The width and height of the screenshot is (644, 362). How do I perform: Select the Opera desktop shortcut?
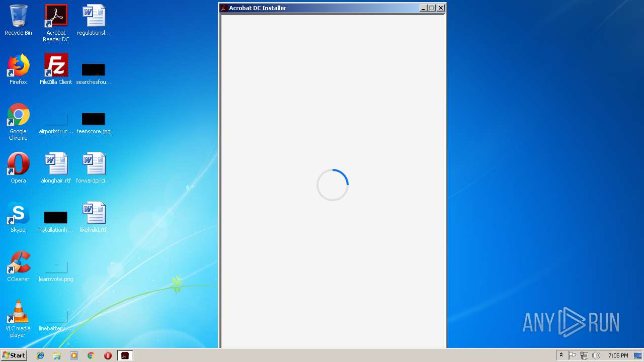(18, 168)
